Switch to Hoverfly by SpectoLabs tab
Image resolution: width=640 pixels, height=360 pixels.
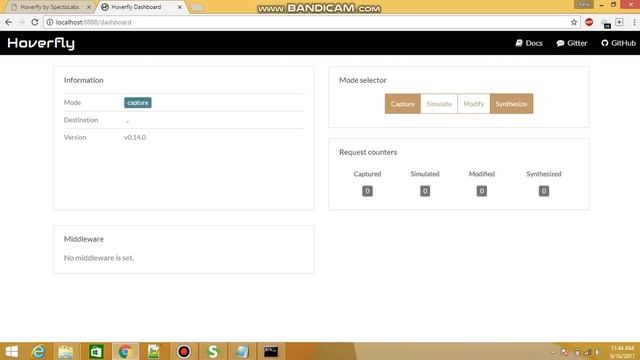coord(49,7)
